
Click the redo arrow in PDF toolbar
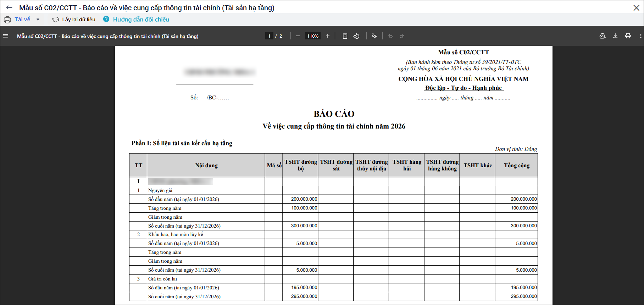pos(402,36)
